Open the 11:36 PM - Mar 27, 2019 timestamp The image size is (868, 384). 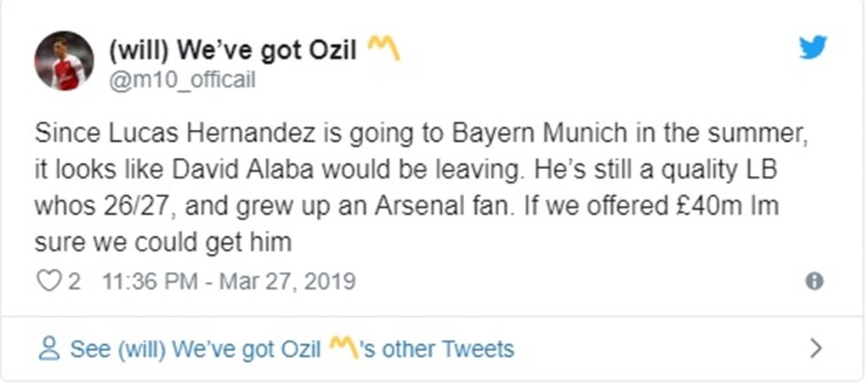point(228,281)
